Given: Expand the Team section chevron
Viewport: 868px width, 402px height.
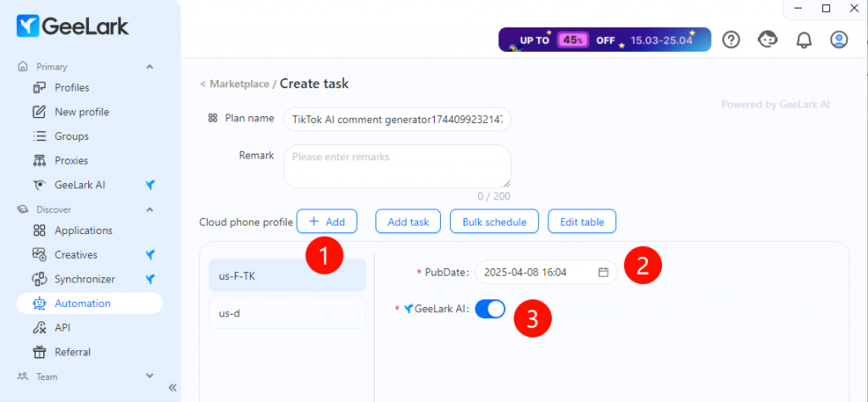Looking at the screenshot, I should tap(149, 376).
